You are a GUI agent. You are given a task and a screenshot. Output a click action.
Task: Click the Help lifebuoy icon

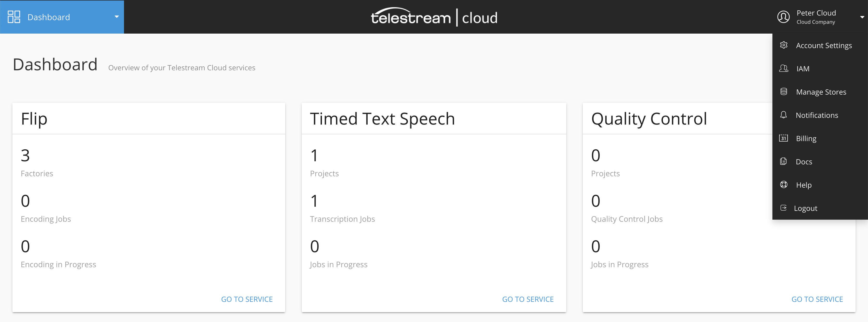click(x=784, y=185)
